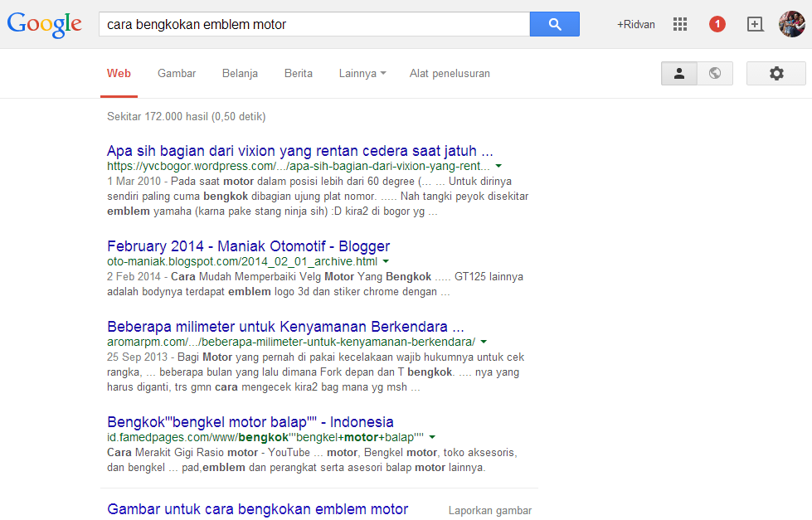The width and height of the screenshot is (812, 520).
Task: Click snippet date 2 Feb 2014
Action: tap(134, 276)
